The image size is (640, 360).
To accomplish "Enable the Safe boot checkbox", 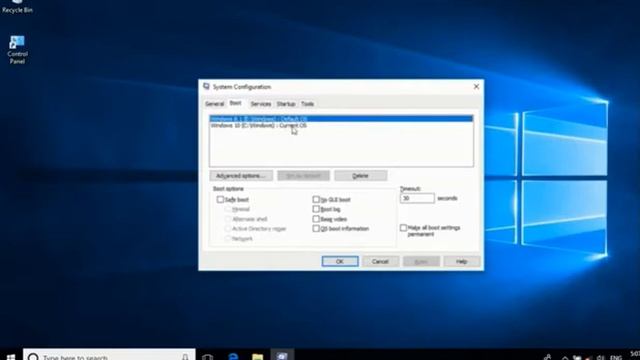I will [220, 200].
